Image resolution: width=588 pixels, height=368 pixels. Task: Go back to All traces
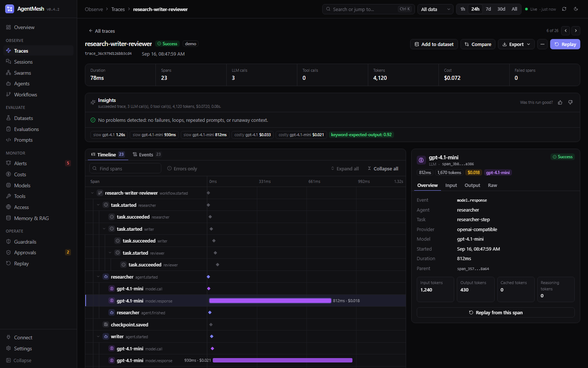(102, 31)
